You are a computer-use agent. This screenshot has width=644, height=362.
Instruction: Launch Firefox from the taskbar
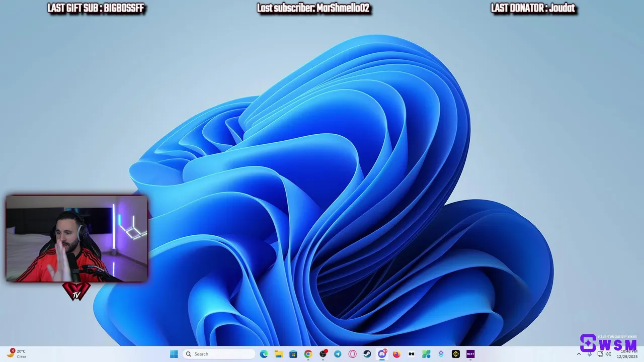coord(396,354)
